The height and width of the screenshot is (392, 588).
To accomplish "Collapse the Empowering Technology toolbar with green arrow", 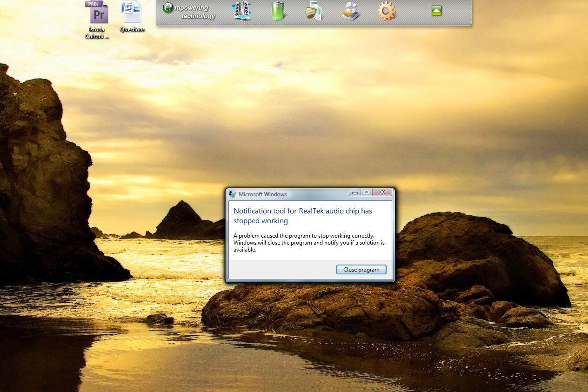I will [436, 11].
